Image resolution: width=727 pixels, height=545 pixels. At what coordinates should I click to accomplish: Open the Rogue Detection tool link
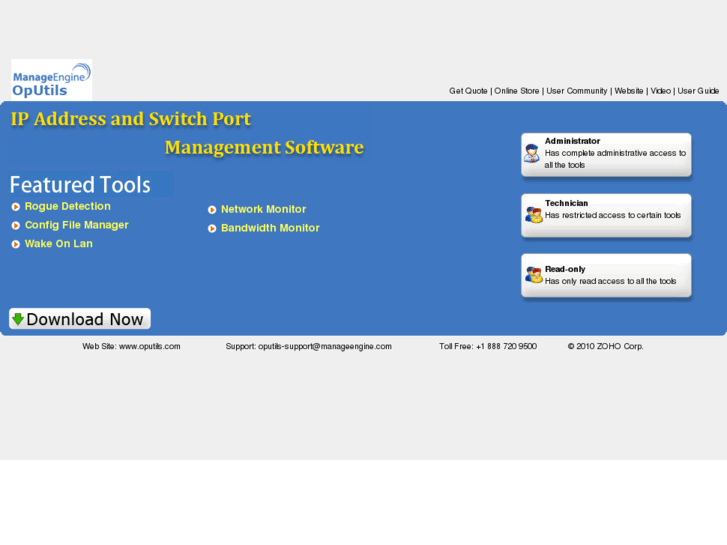(68, 206)
